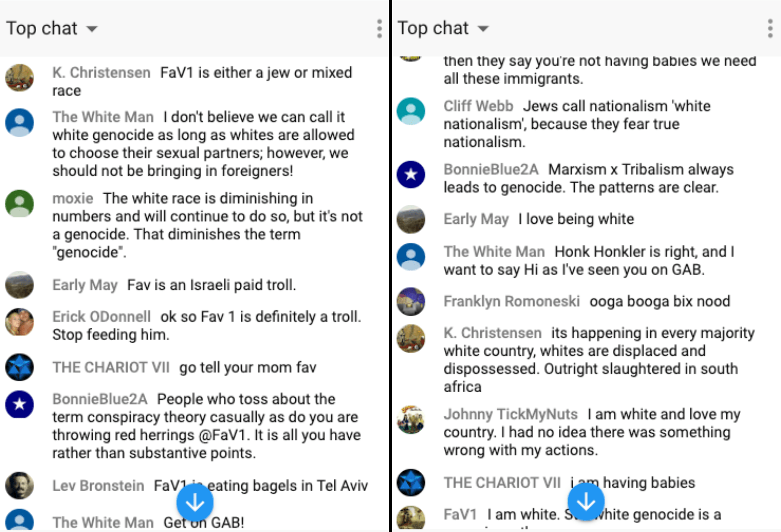This screenshot has height=532, width=781.
Task: Click Cliff Webb's username
Action: (x=479, y=106)
